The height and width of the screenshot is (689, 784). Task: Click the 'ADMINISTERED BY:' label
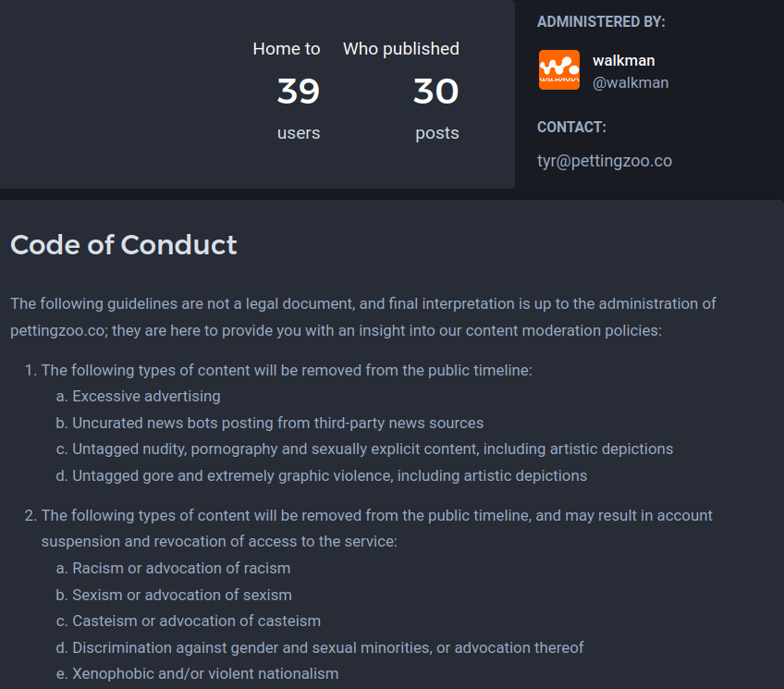click(601, 22)
